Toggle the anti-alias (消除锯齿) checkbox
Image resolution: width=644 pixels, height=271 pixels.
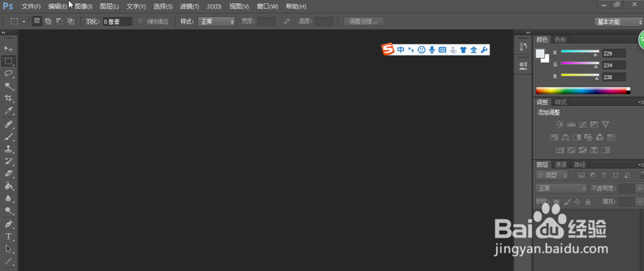pos(140,21)
